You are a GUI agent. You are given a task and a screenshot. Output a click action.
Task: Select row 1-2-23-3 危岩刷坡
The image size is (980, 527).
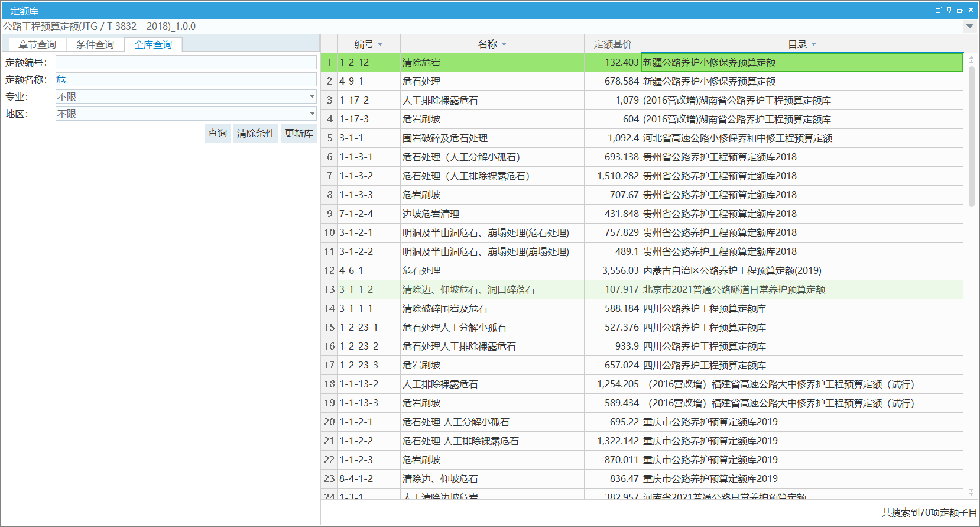(641, 365)
